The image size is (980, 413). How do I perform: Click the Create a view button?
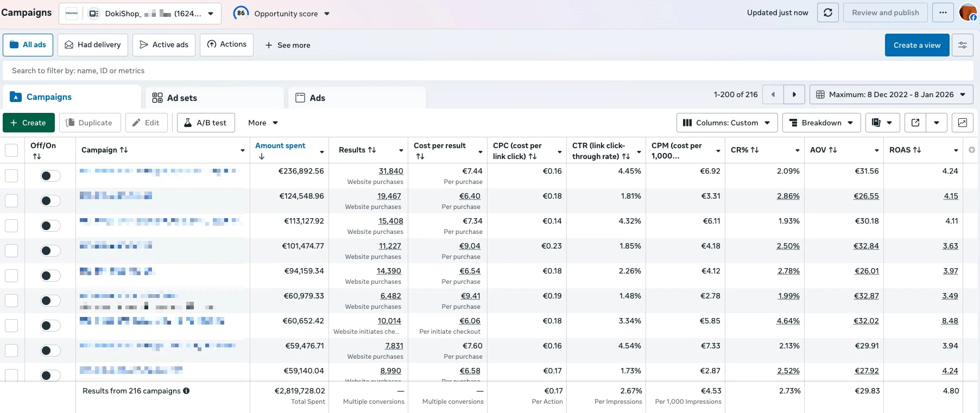coord(917,45)
